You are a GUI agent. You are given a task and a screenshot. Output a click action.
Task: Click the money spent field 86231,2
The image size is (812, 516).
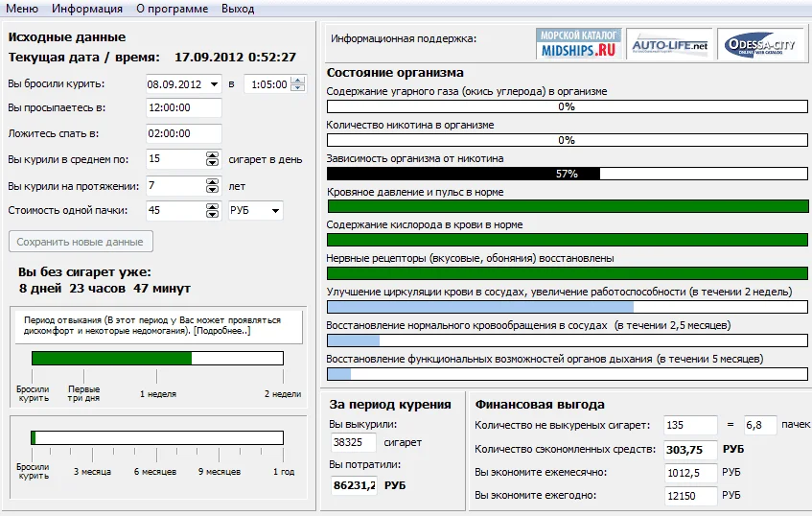(354, 485)
